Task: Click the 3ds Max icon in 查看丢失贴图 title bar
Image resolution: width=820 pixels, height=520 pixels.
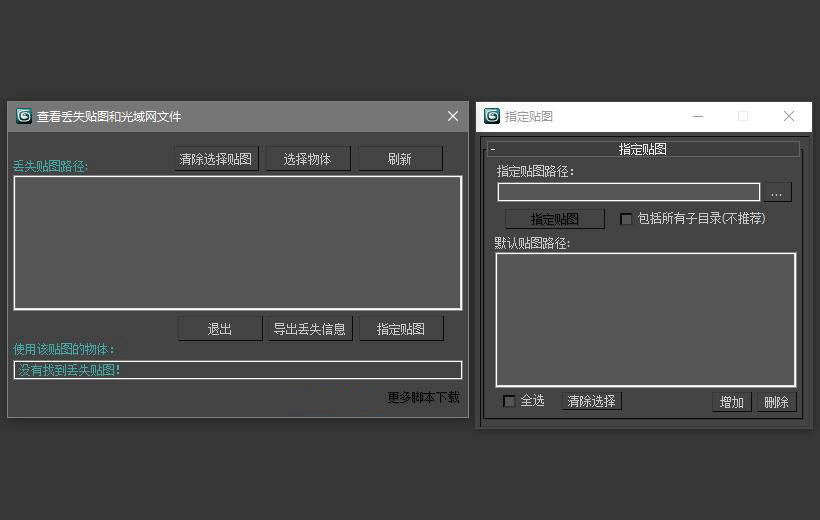Action: pyautogui.click(x=24, y=116)
